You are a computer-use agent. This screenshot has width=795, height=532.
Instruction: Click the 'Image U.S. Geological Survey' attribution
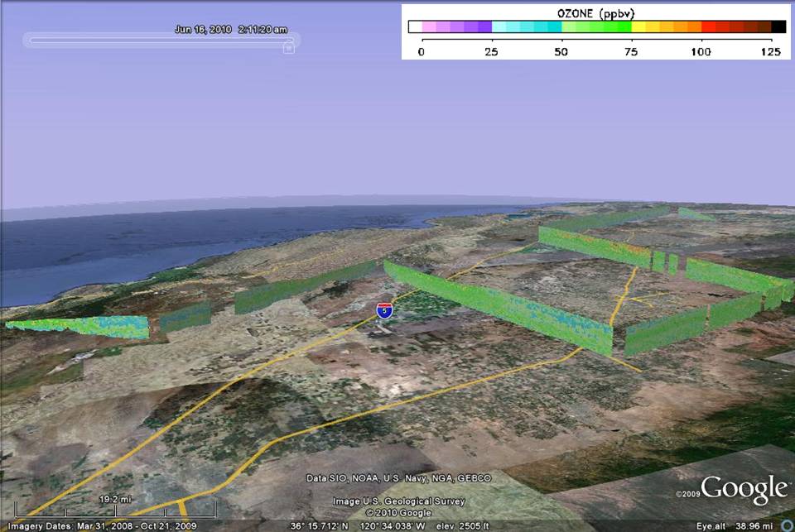[398, 501]
